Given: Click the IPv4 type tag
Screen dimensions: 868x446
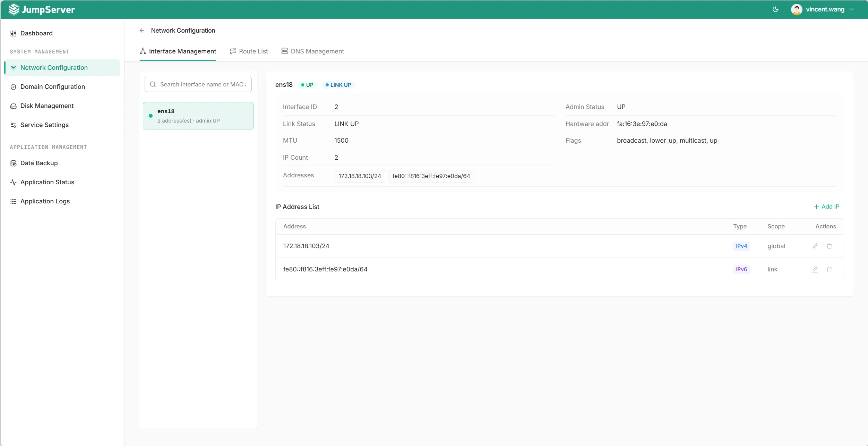Looking at the screenshot, I should pyautogui.click(x=741, y=246).
